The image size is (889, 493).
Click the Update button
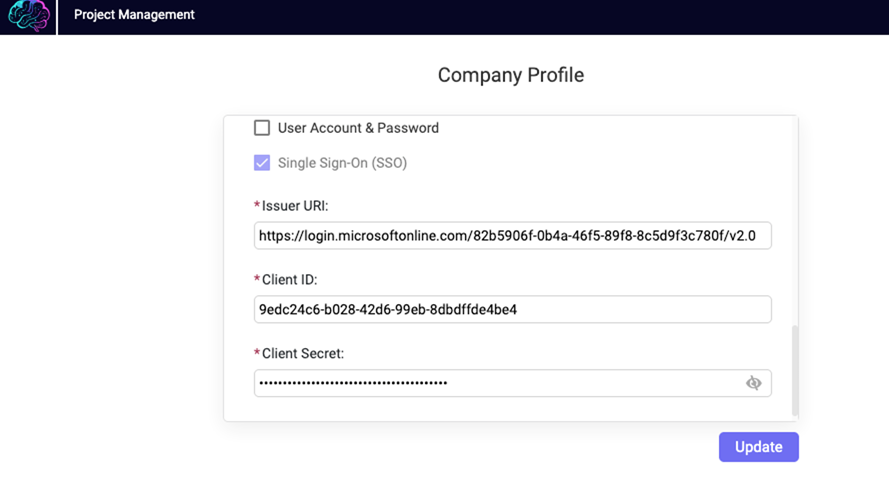coord(759,447)
